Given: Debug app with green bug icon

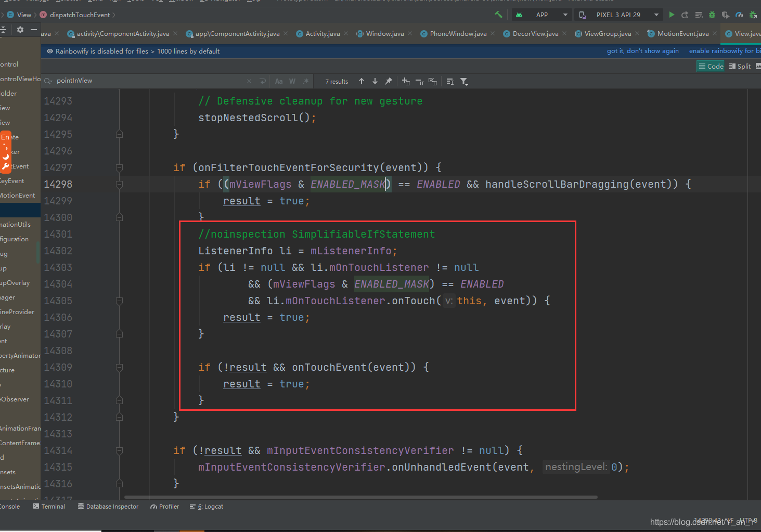Looking at the screenshot, I should (x=712, y=15).
